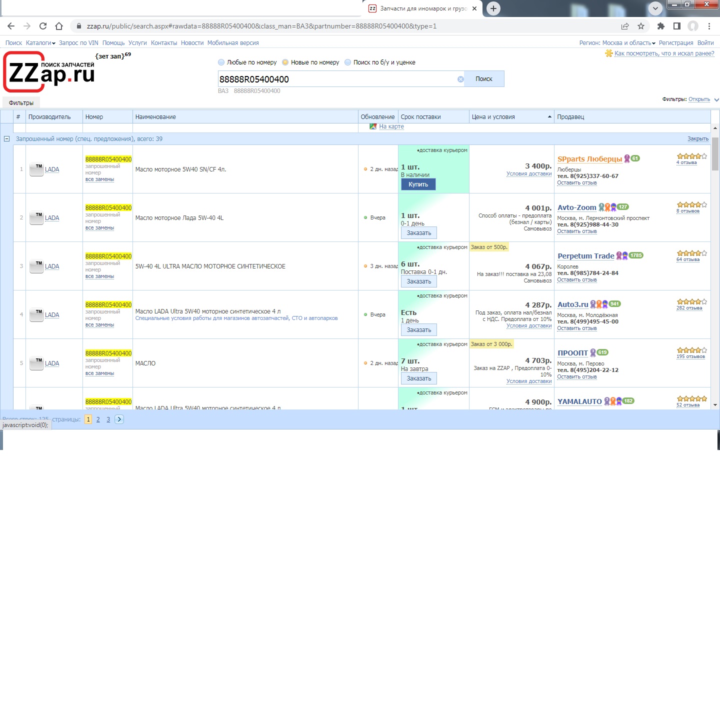Select the Новые по номеру radio option

point(285,62)
